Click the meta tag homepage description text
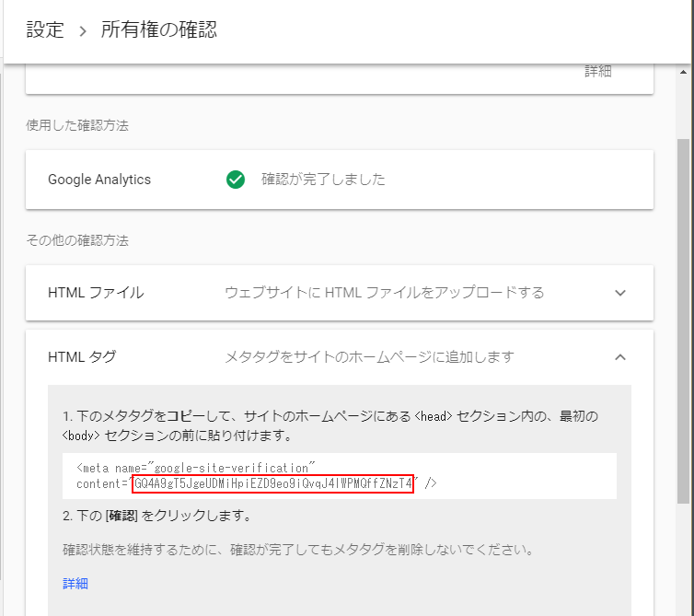Viewport: 694px width, 616px height. coord(369,356)
